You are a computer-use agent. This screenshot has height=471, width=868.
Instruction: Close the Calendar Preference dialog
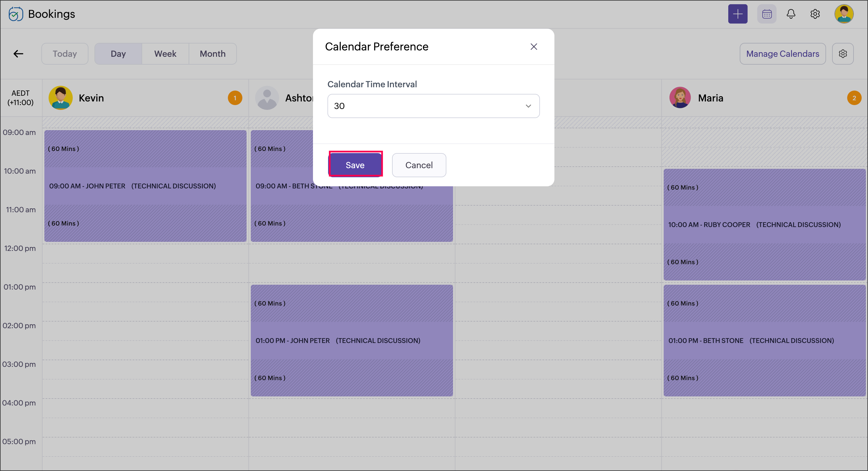pos(533,46)
